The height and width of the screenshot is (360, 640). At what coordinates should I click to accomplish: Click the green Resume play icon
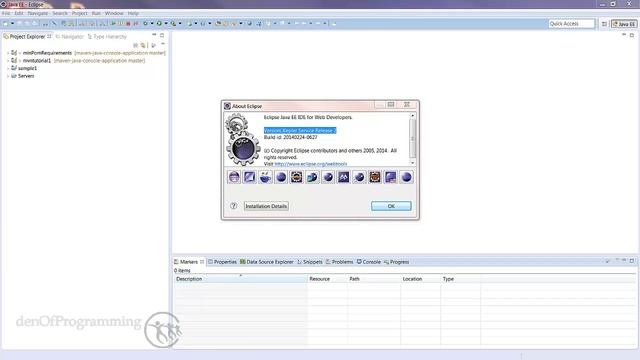114,24
